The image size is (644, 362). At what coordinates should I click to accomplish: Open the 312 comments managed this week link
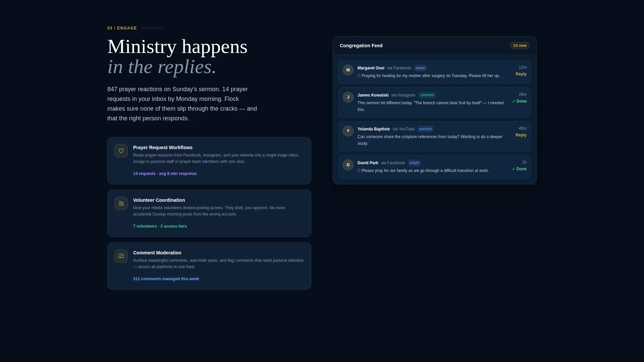pos(166,279)
